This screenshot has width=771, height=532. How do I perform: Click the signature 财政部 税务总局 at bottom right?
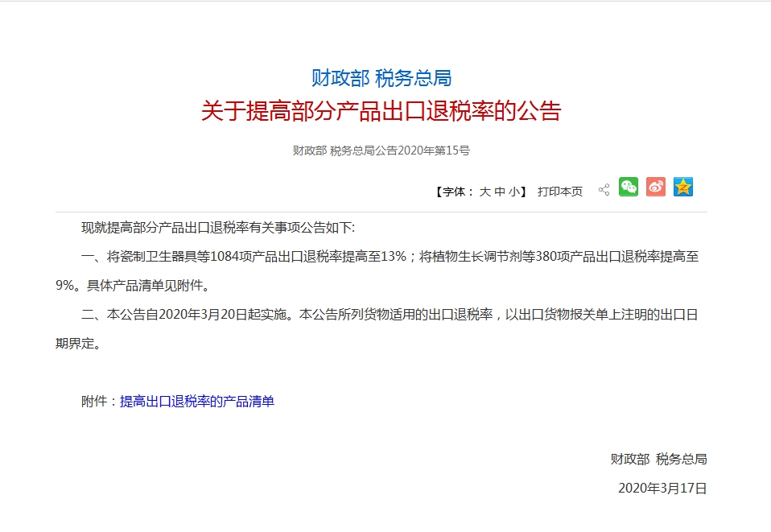(x=659, y=460)
